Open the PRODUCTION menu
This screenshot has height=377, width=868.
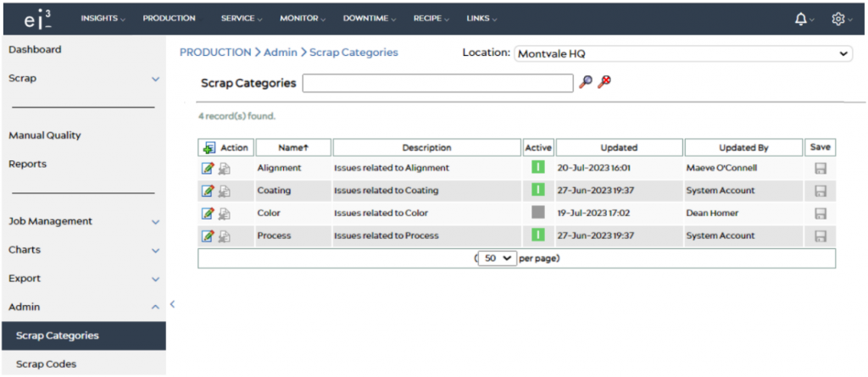[169, 19]
